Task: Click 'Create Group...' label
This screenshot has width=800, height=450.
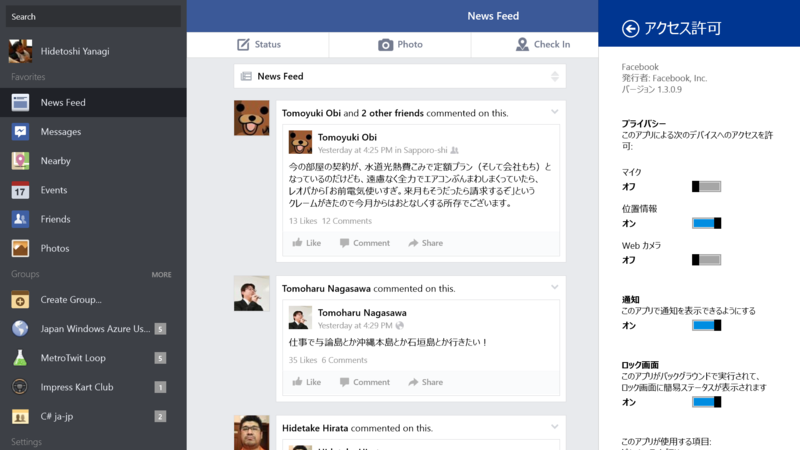Action: point(71,299)
